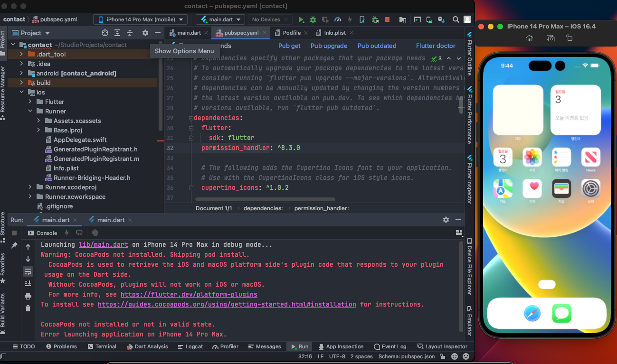Viewport: 617px width, 364px height.
Task: Click the Project Structure folder icon
Action: click(403, 19)
